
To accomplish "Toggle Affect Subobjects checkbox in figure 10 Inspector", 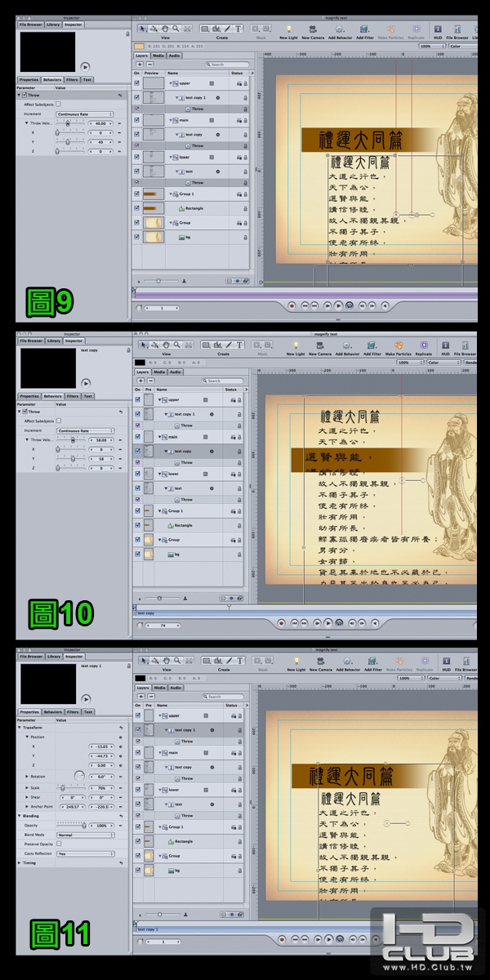I will 59,421.
